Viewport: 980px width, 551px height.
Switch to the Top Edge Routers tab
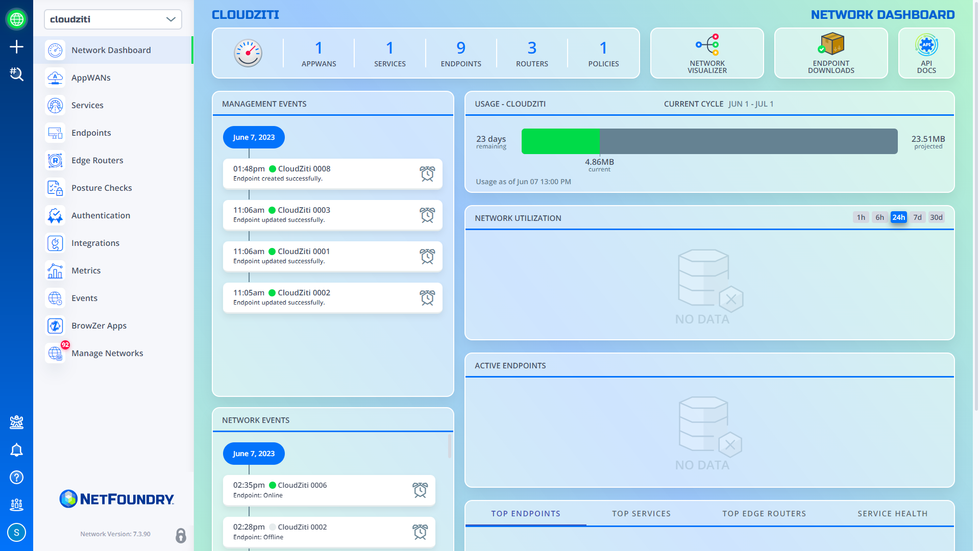(x=764, y=514)
